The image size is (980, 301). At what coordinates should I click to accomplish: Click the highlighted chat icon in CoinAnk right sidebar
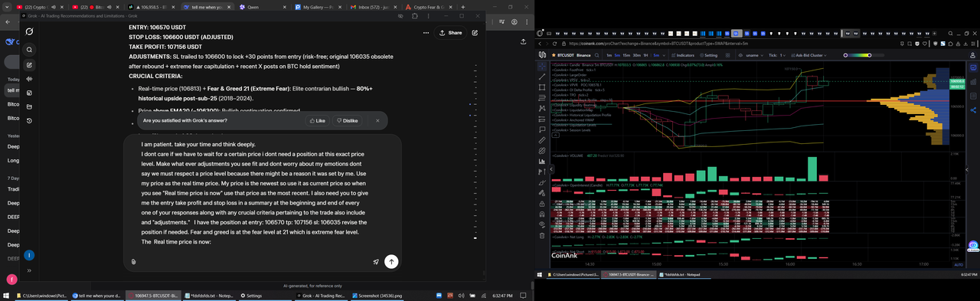click(x=973, y=67)
